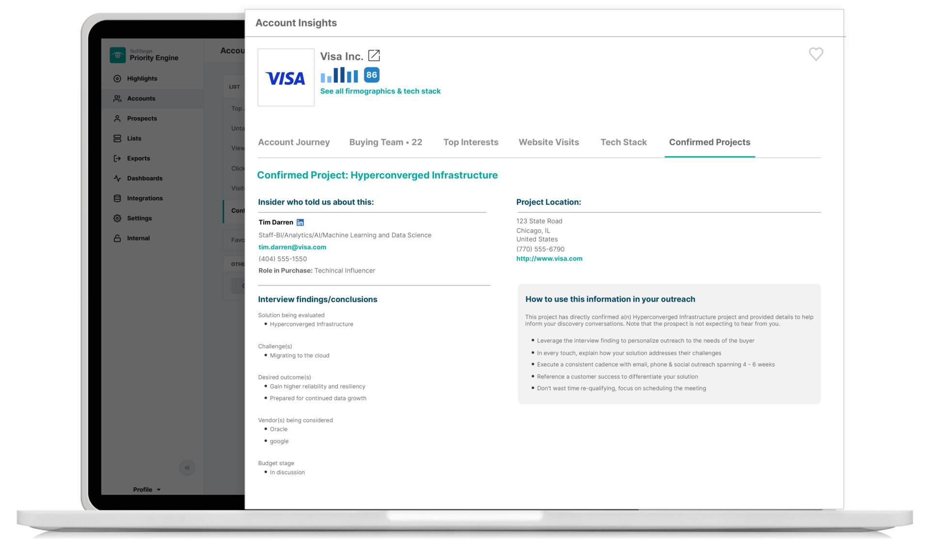
Task: Click the Prospects person icon
Action: 117,118
